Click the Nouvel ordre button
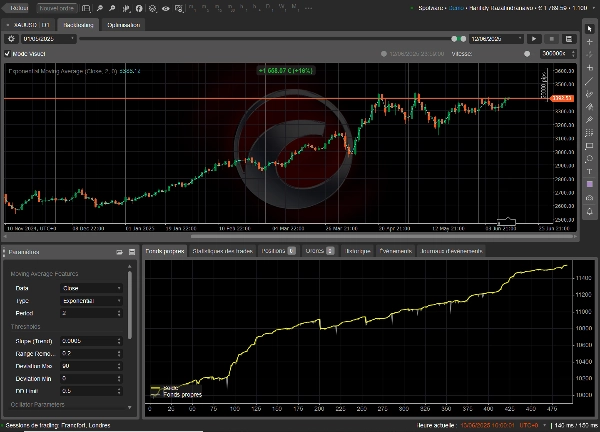The image size is (600, 432). (56, 8)
